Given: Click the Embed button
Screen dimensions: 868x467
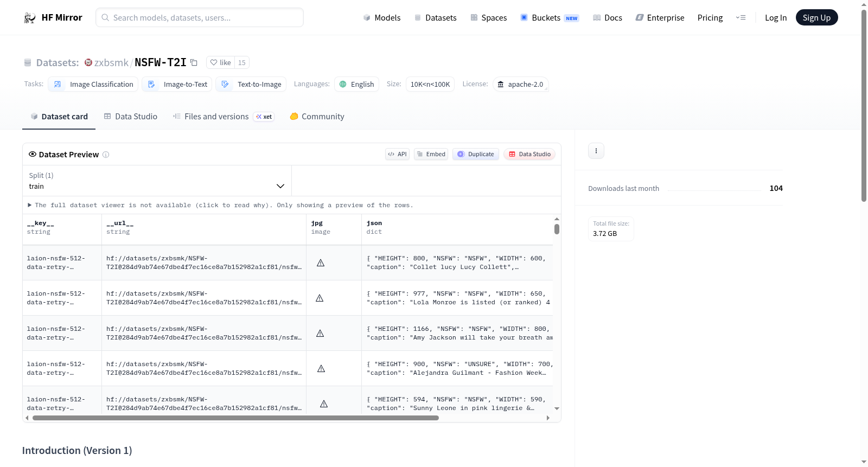Looking at the screenshot, I should point(431,154).
